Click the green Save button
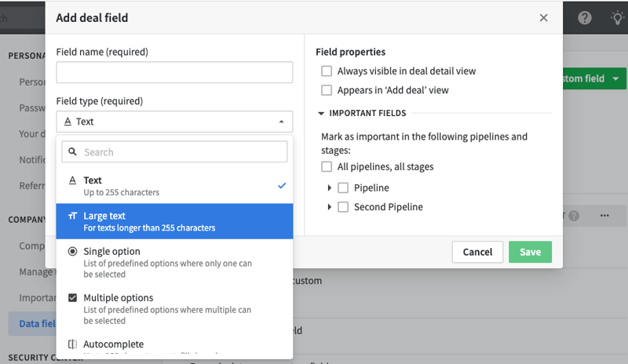628x364 pixels. 531,252
